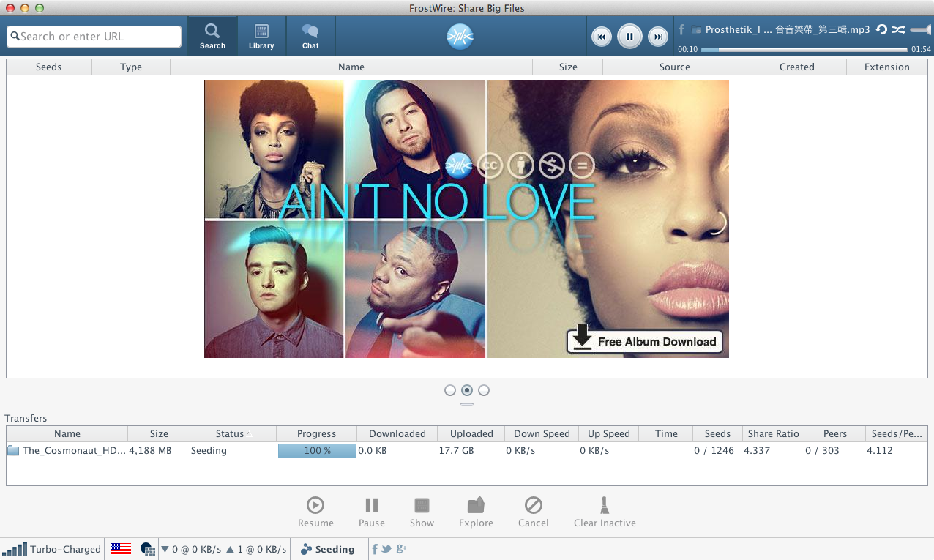The image size is (934, 560).
Task: Pause the currently playing track
Action: pyautogui.click(x=629, y=36)
